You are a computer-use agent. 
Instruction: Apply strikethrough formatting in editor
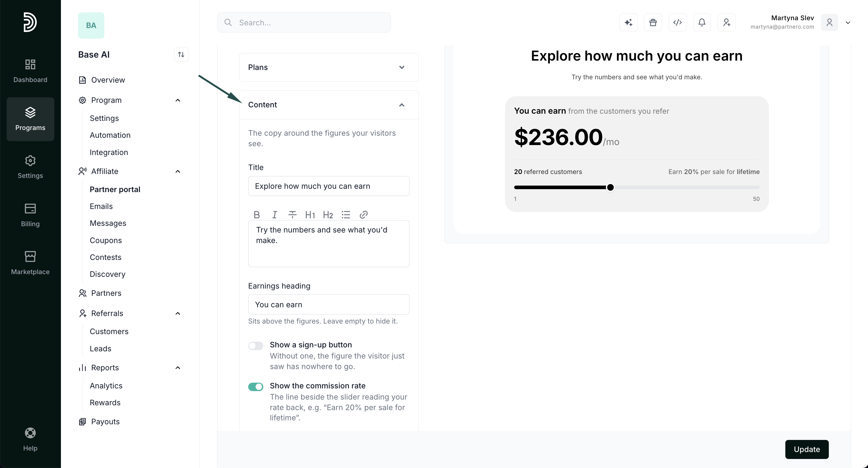(x=292, y=215)
